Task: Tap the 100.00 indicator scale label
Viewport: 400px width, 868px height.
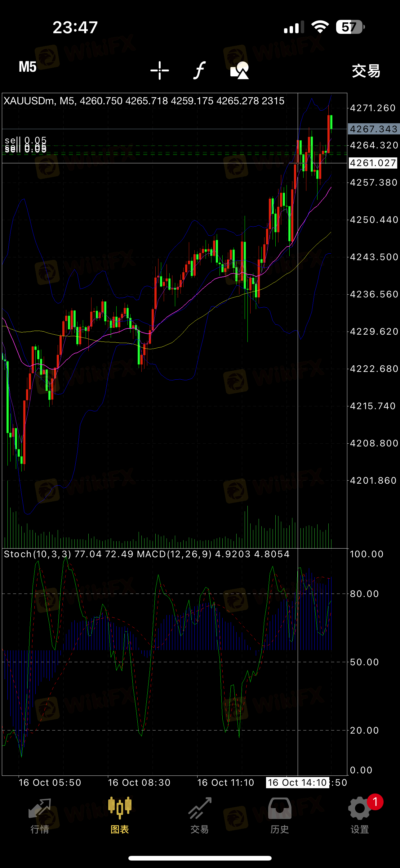Action: pyautogui.click(x=367, y=554)
